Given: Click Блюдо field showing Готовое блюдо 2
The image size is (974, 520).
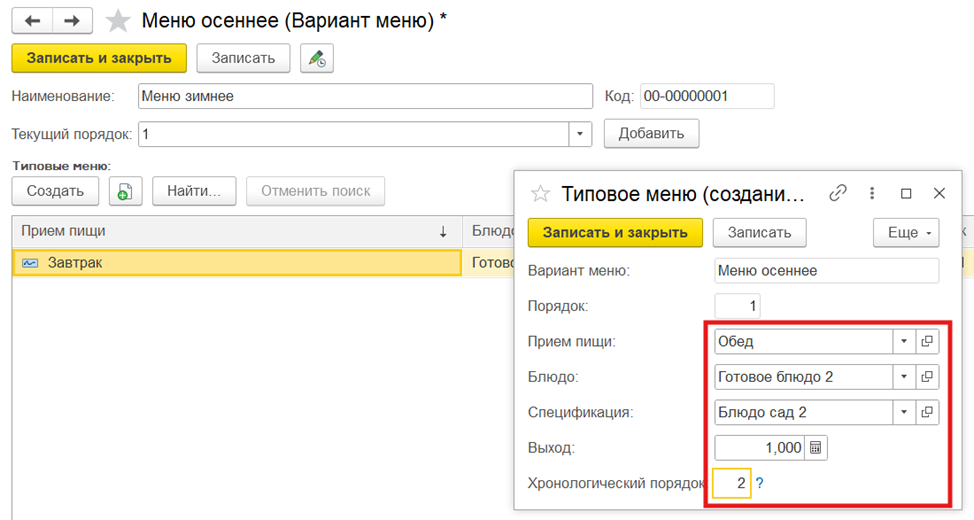Looking at the screenshot, I should (804, 376).
